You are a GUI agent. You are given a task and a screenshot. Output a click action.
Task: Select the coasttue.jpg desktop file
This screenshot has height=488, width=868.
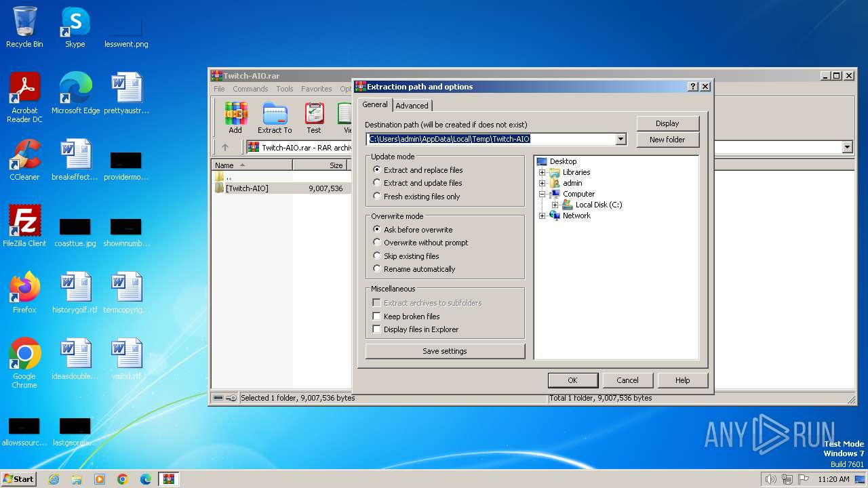[75, 232]
